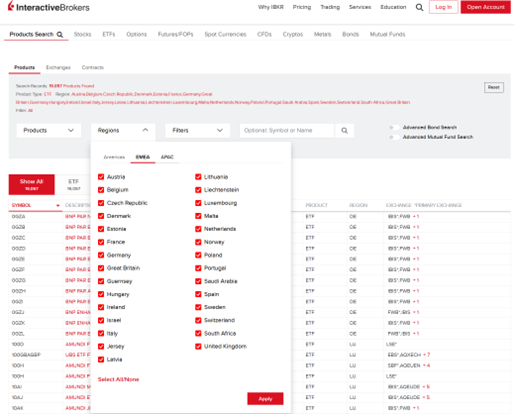The height and width of the screenshot is (414, 514).
Task: Select the EMEA region tab
Action: [143, 157]
